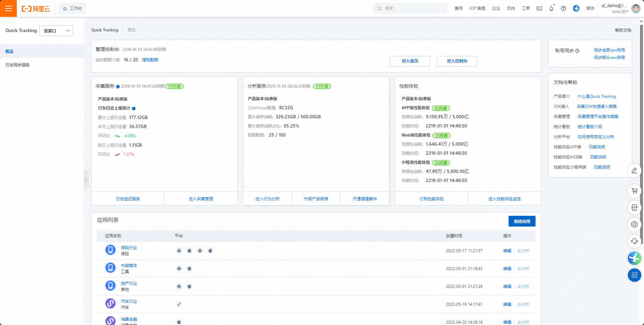Open the user avatar menu

pyautogui.click(x=636, y=8)
